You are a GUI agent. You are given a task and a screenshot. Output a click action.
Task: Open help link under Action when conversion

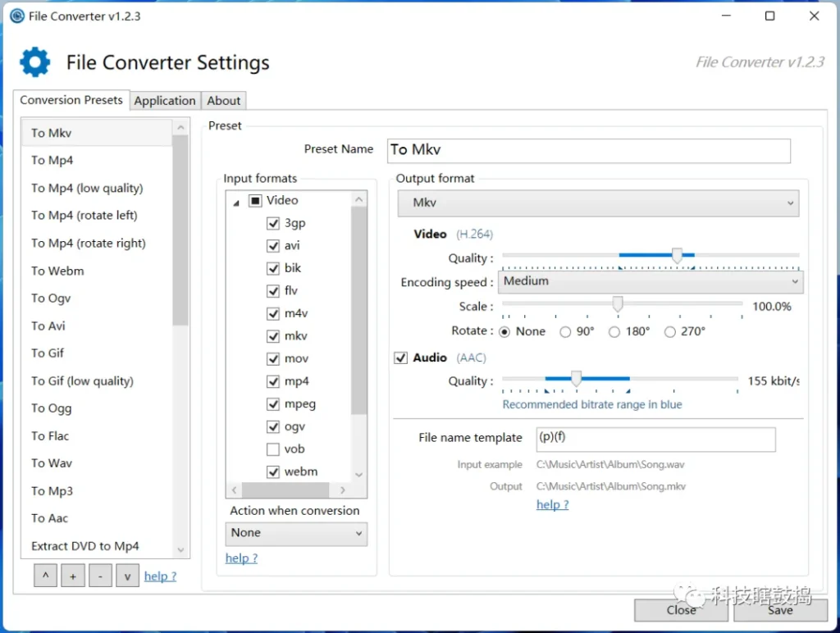point(242,558)
